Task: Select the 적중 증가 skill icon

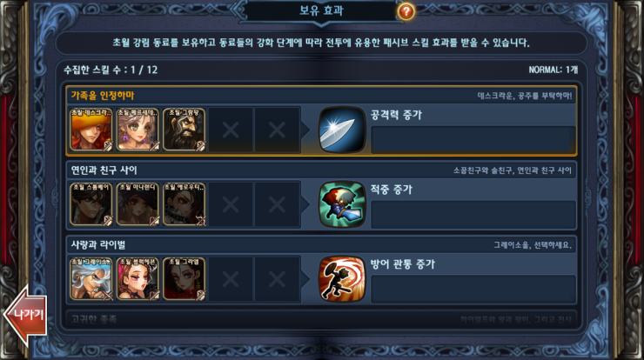Action: pyautogui.click(x=342, y=204)
